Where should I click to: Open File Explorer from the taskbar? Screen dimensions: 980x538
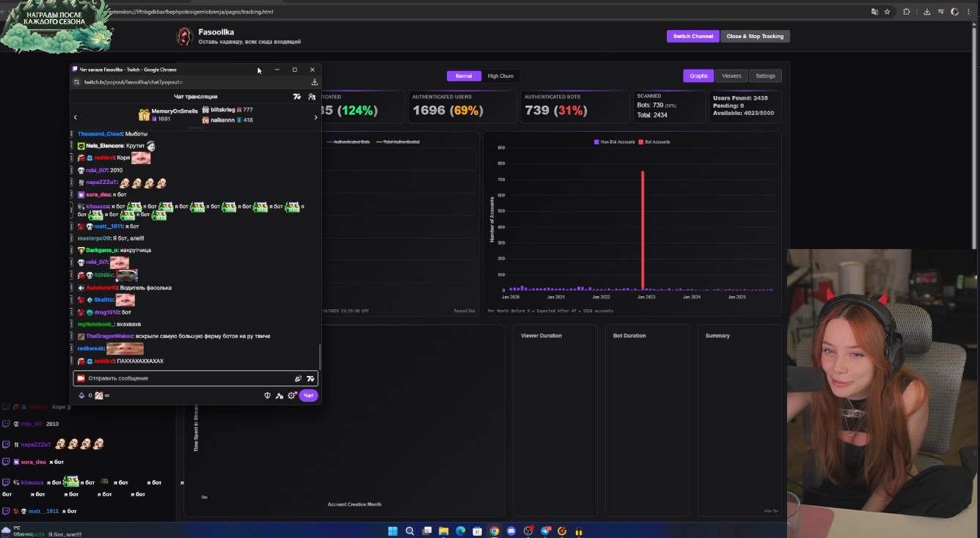click(444, 531)
